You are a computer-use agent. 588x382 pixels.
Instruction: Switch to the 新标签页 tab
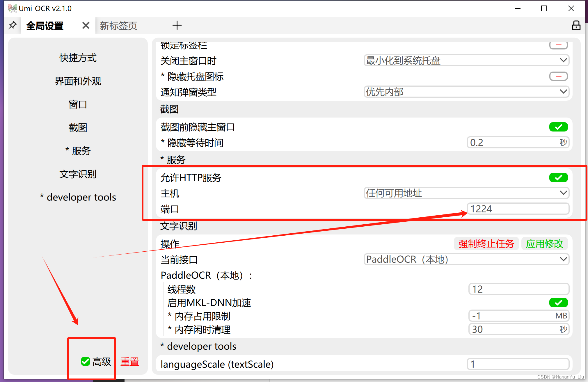tap(119, 26)
